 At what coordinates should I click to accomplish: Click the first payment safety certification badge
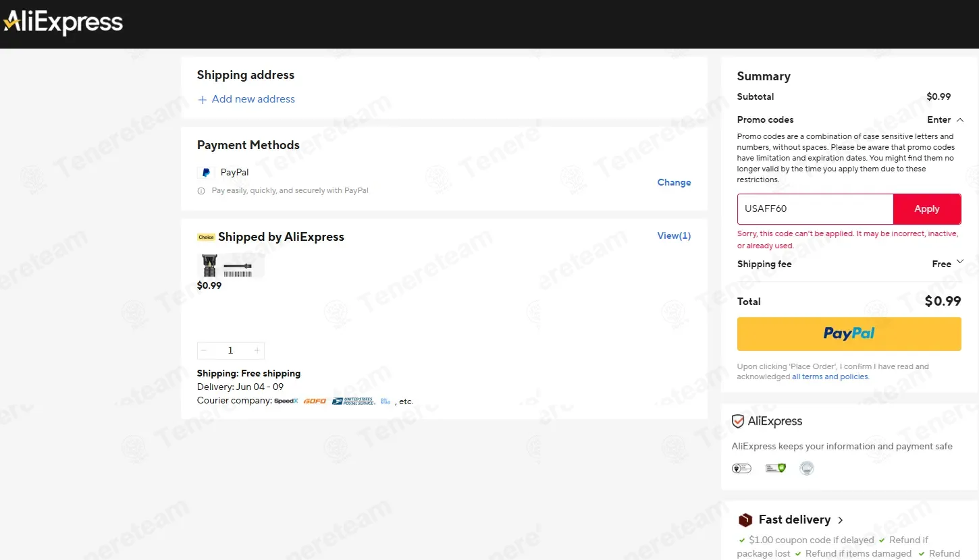point(741,468)
